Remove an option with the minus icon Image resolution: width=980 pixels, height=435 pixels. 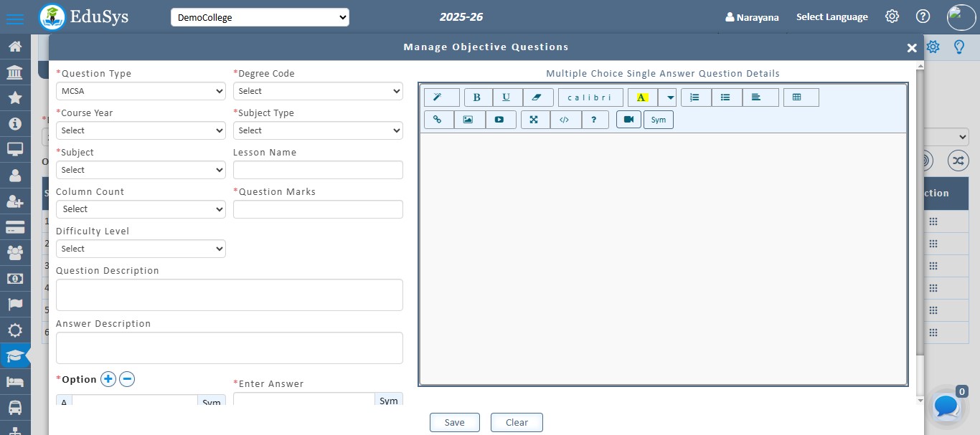pos(127,379)
